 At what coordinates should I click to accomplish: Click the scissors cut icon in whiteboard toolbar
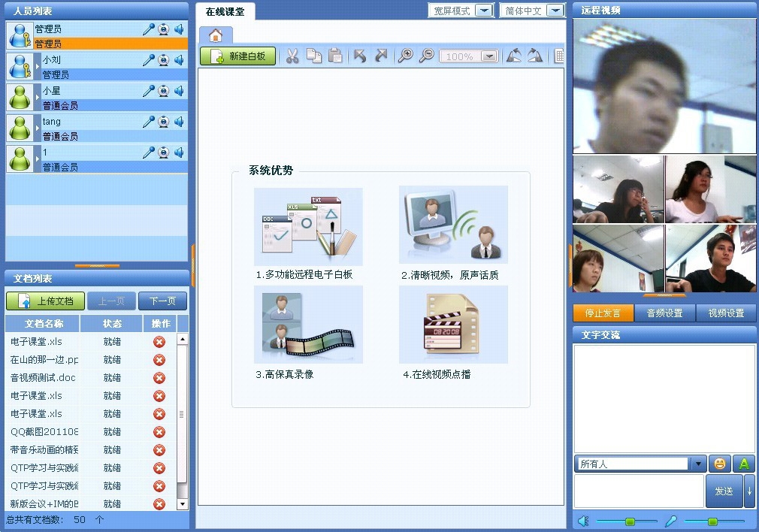(292, 56)
